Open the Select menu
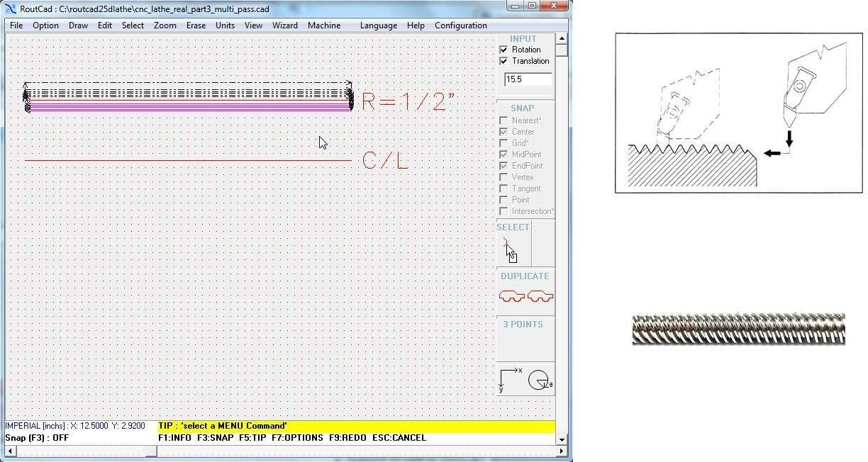Viewport: 868px width, 462px height. tap(133, 26)
